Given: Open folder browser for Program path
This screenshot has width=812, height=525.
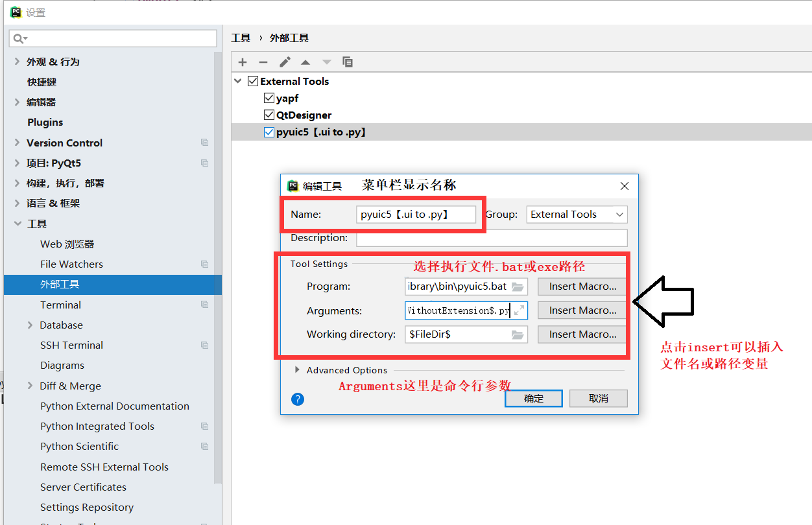Looking at the screenshot, I should coord(518,286).
